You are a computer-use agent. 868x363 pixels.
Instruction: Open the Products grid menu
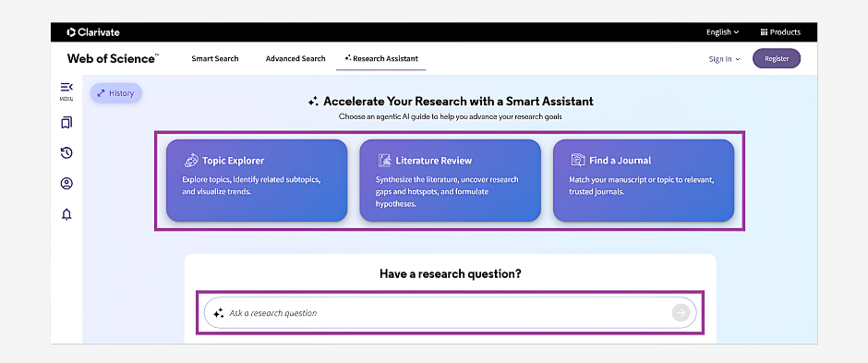click(x=780, y=32)
